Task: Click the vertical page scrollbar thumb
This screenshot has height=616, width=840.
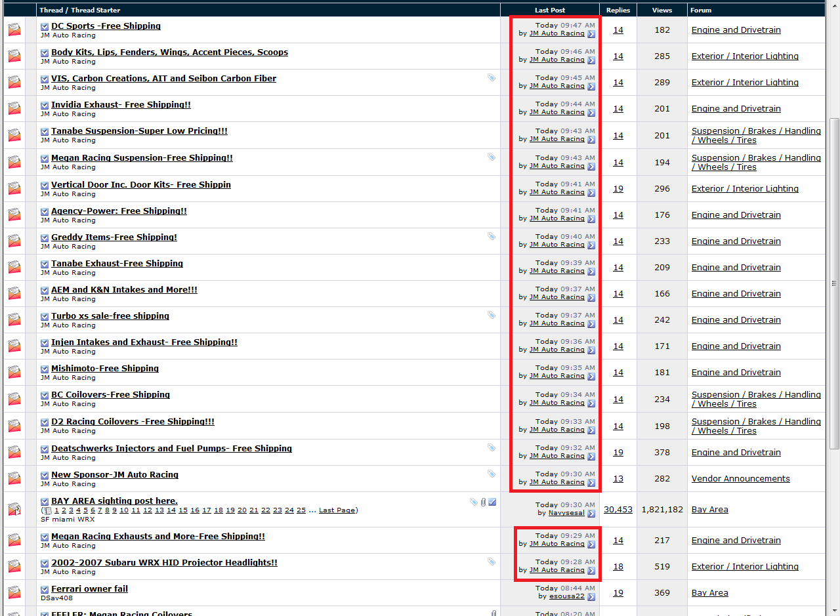Action: tap(834, 283)
